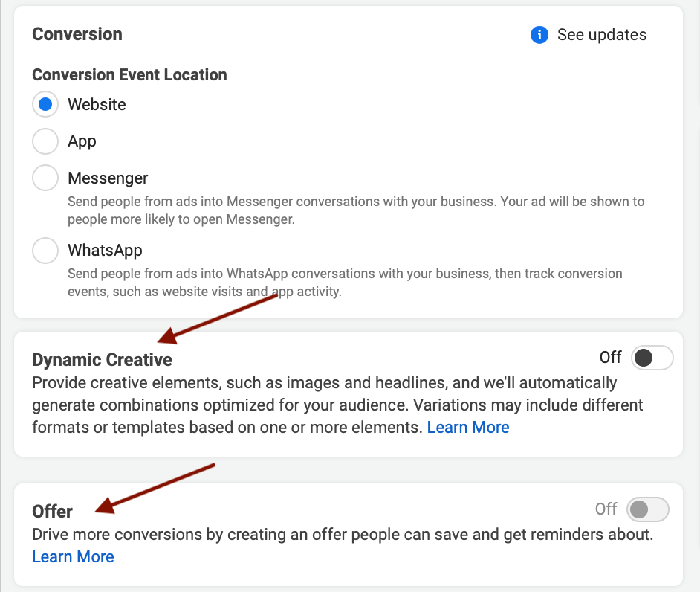Pick the WhatsApp radio button

coord(45,251)
